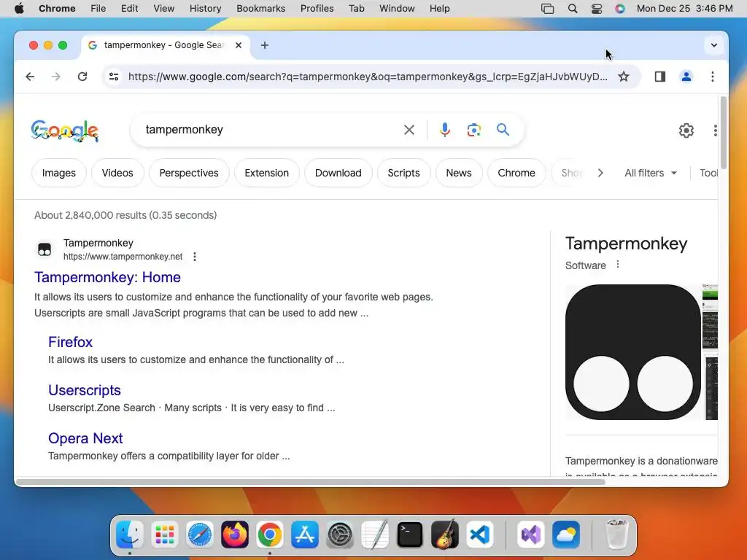Clear the search box with the X

click(x=409, y=130)
